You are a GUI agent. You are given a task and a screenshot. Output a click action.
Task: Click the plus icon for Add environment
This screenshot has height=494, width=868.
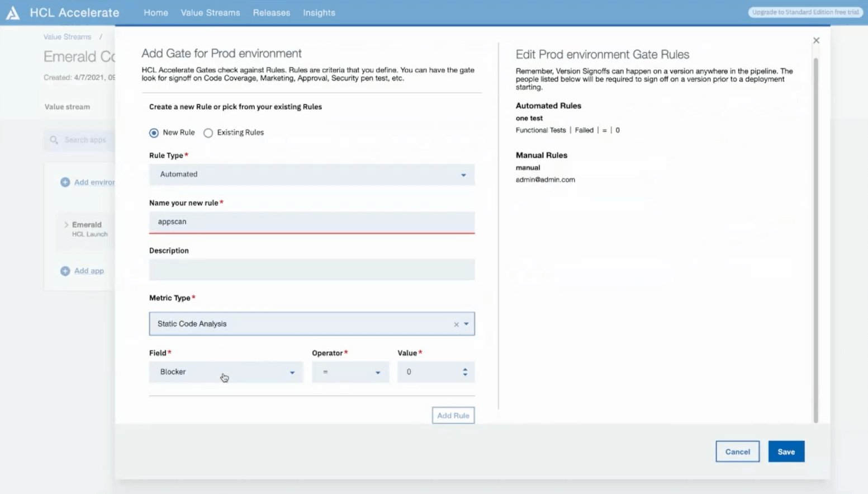pyautogui.click(x=65, y=182)
